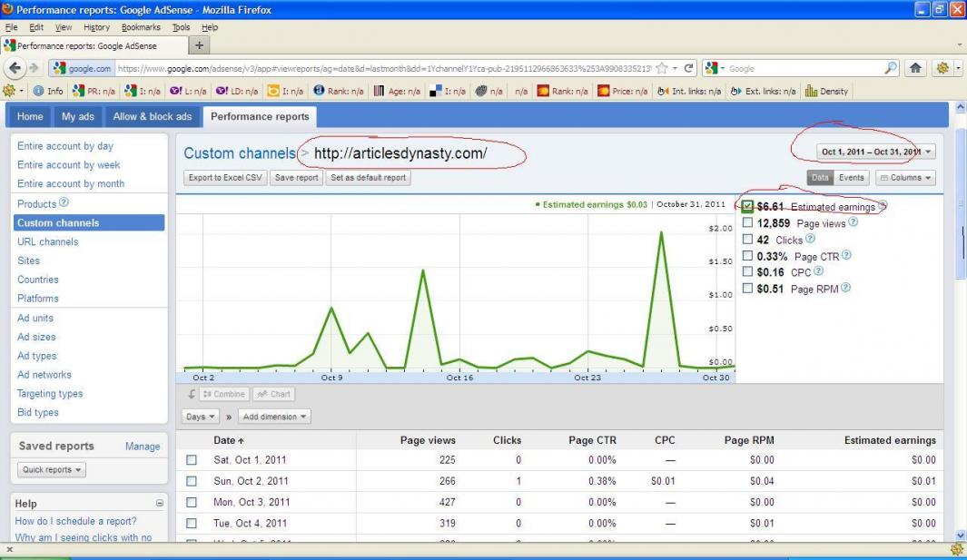
Task: Sort table by the Date column header
Action: tap(228, 440)
